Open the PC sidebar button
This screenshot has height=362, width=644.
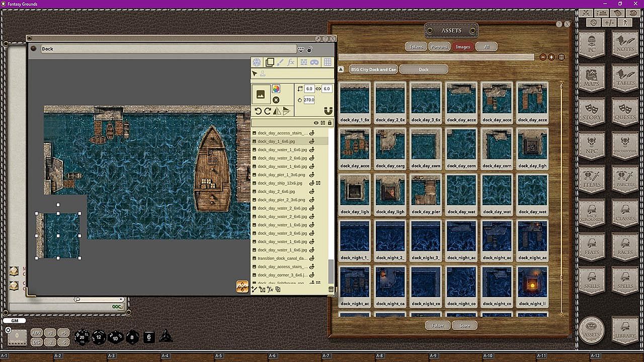pos(591,43)
